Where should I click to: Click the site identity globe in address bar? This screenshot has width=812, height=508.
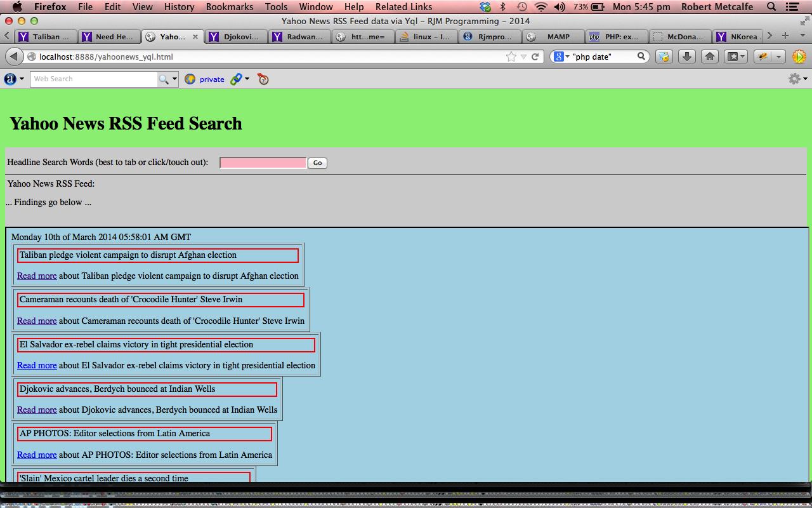(x=32, y=57)
